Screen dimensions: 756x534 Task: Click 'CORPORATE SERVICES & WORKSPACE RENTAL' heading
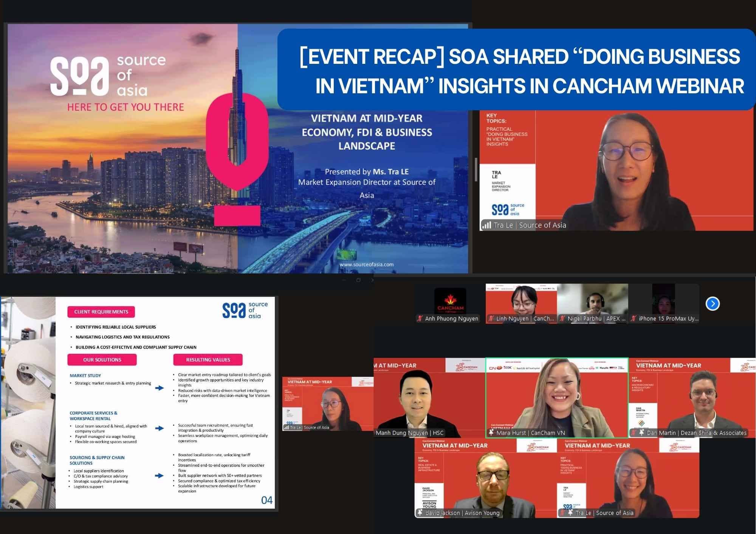(93, 416)
